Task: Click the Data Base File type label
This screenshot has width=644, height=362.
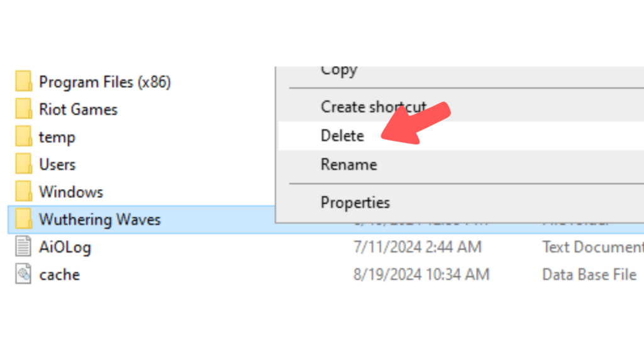Action: click(589, 274)
